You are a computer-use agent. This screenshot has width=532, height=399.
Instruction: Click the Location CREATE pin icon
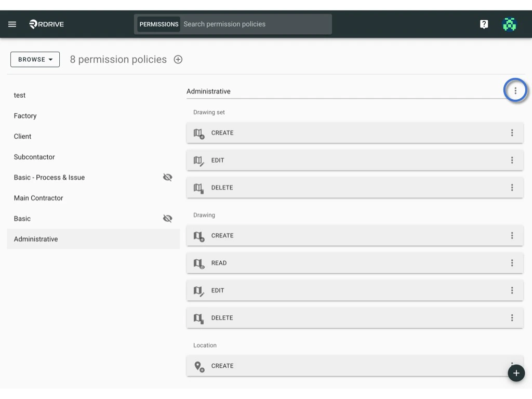pyautogui.click(x=198, y=366)
